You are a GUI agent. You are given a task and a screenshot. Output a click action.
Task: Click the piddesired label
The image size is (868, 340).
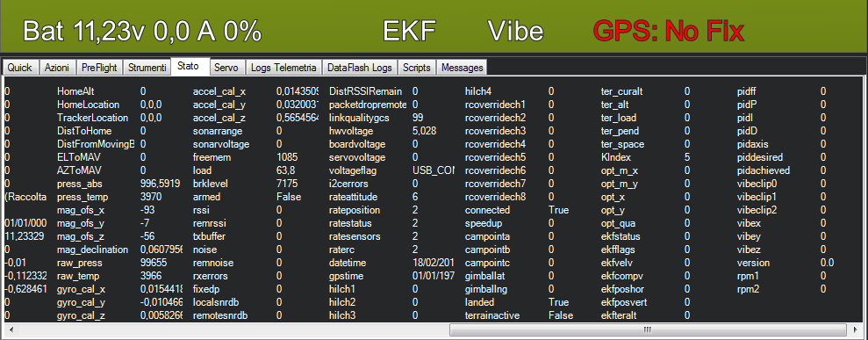pyautogui.click(x=760, y=157)
